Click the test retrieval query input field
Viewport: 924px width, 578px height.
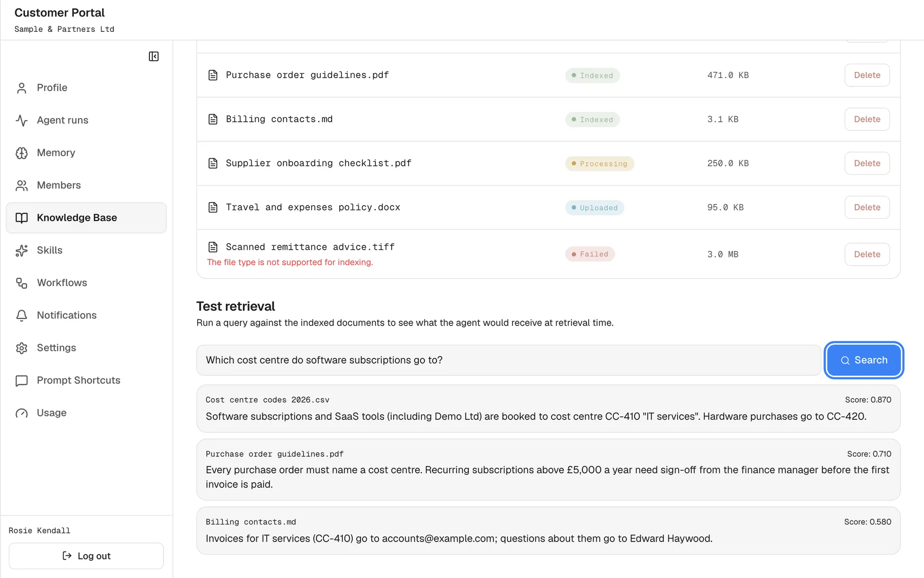tap(509, 360)
